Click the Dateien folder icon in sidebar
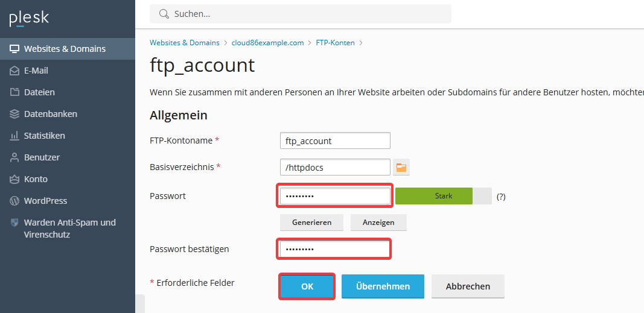Screen dimensions: 644x313 (x=14, y=92)
